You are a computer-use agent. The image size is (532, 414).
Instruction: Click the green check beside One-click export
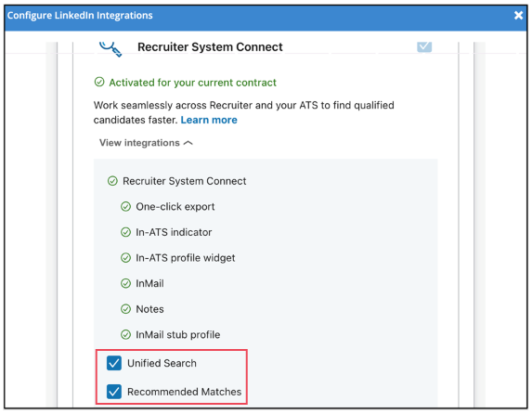click(125, 206)
